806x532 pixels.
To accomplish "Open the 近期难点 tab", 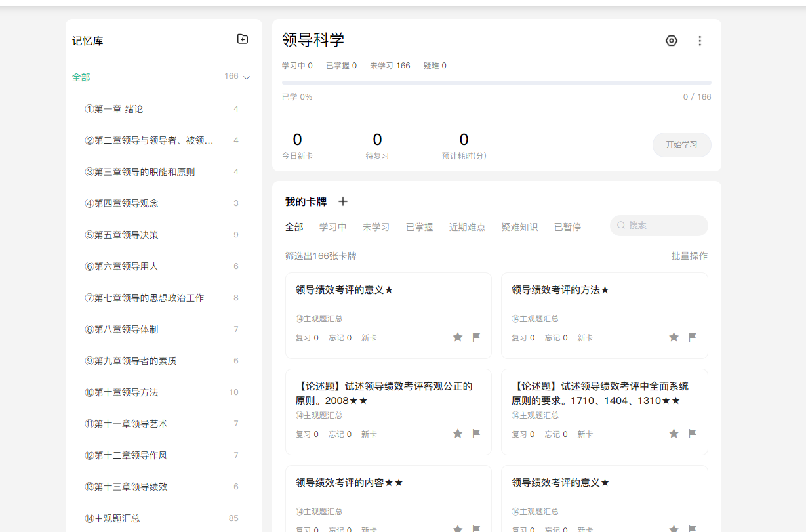I will click(x=467, y=227).
